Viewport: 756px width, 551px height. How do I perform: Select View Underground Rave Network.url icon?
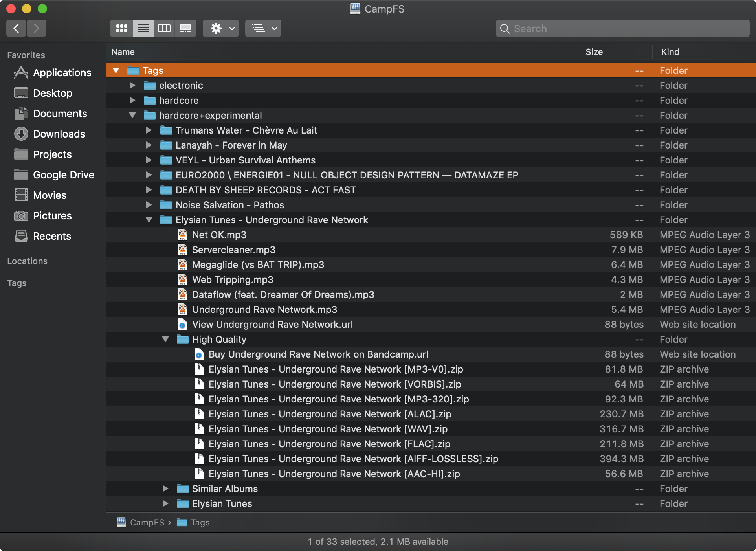coord(183,325)
